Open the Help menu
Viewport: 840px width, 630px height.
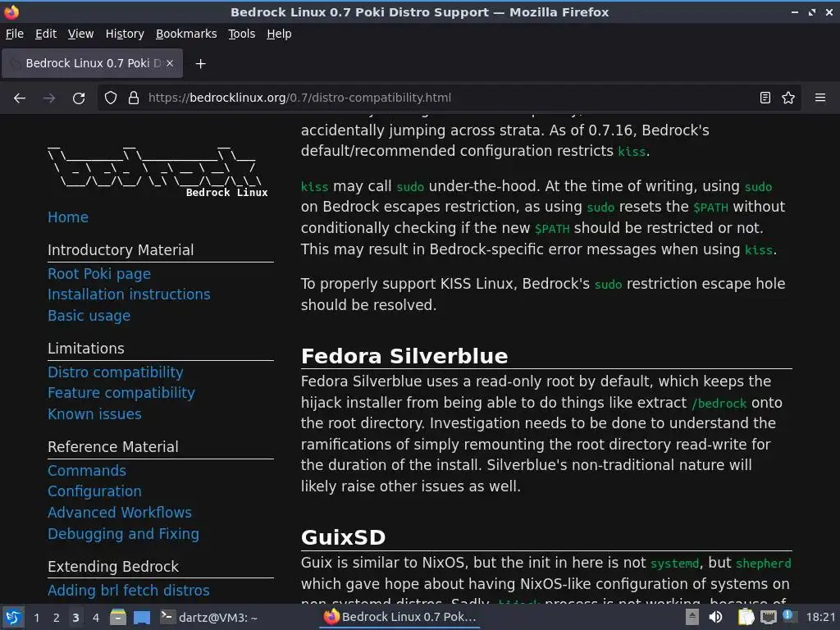tap(279, 34)
